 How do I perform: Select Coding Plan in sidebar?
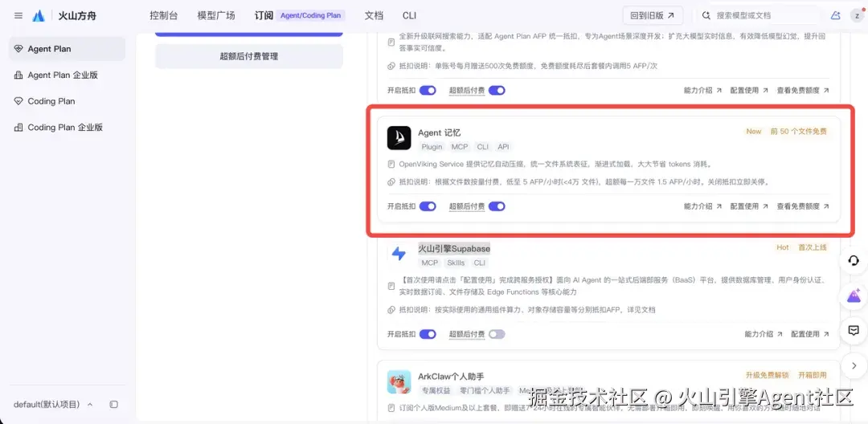click(67, 101)
